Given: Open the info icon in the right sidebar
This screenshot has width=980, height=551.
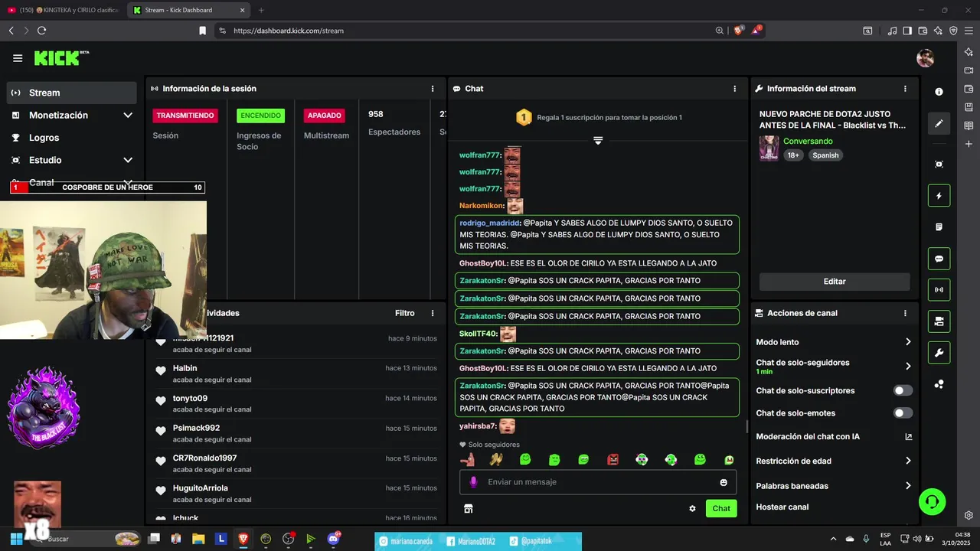Looking at the screenshot, I should (x=939, y=91).
